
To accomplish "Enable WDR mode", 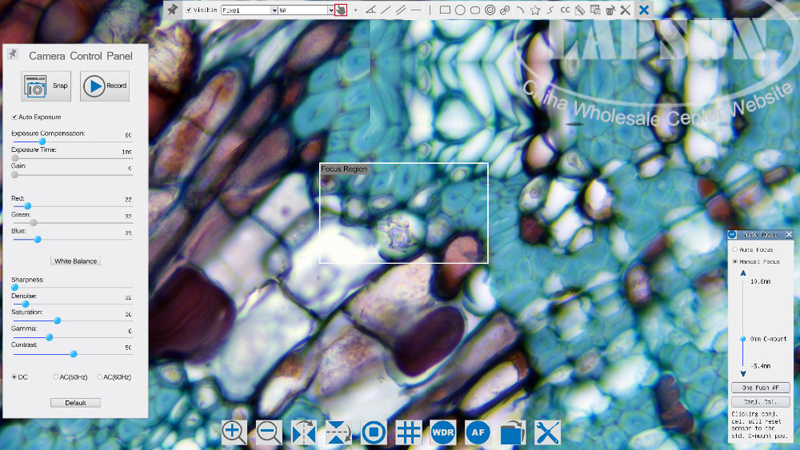I will (x=443, y=432).
